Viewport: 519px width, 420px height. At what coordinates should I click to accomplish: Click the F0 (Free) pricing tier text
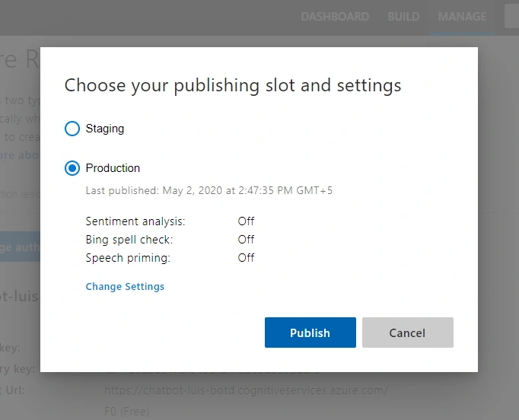point(127,412)
